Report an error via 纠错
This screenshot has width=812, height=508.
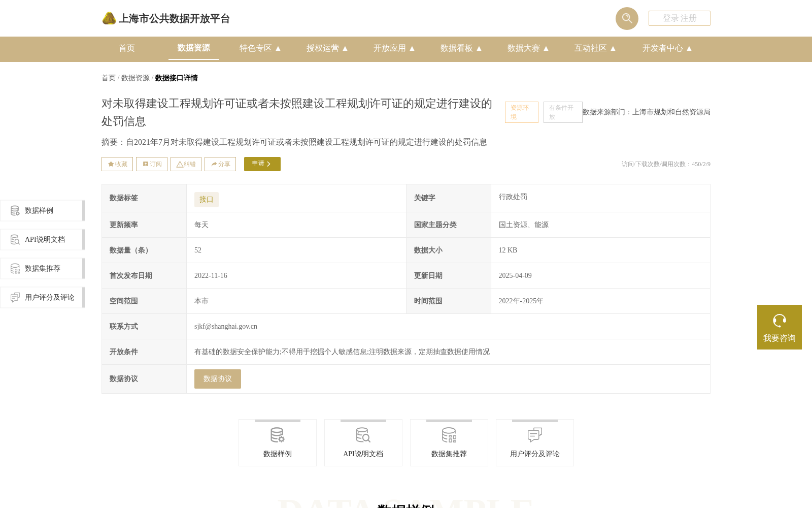point(186,164)
